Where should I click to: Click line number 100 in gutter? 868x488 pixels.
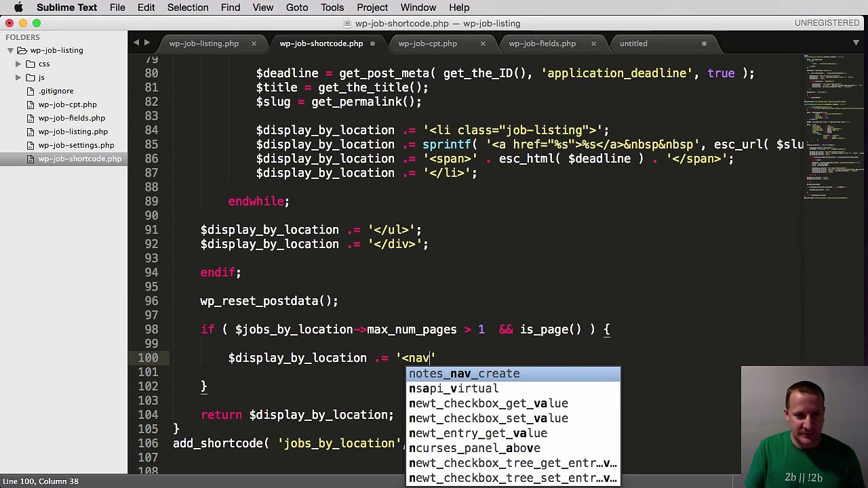[147, 358]
